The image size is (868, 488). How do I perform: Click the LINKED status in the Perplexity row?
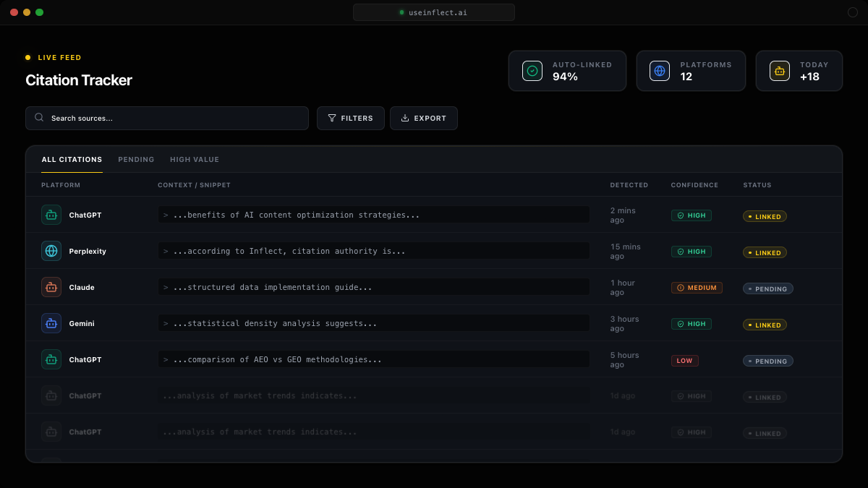click(765, 252)
